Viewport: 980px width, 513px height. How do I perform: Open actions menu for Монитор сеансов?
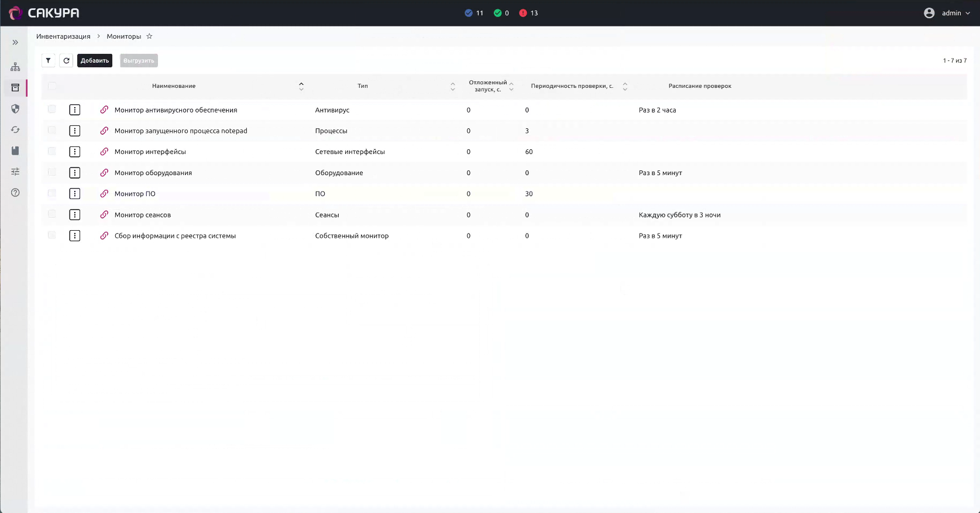75,215
